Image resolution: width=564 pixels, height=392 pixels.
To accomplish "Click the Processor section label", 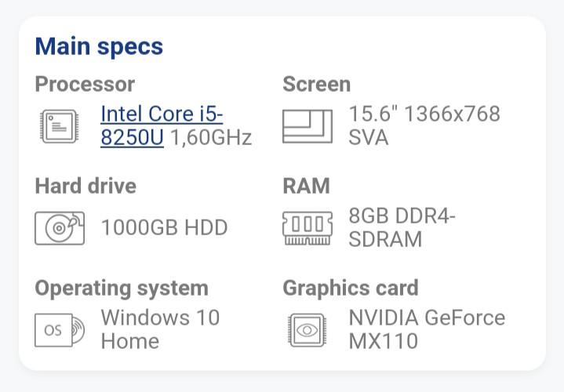I will coord(85,85).
